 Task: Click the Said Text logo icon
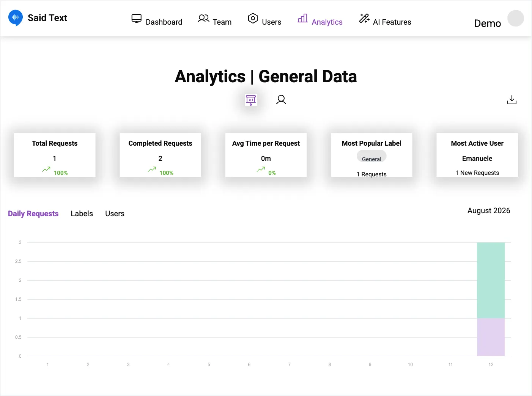pos(16,18)
